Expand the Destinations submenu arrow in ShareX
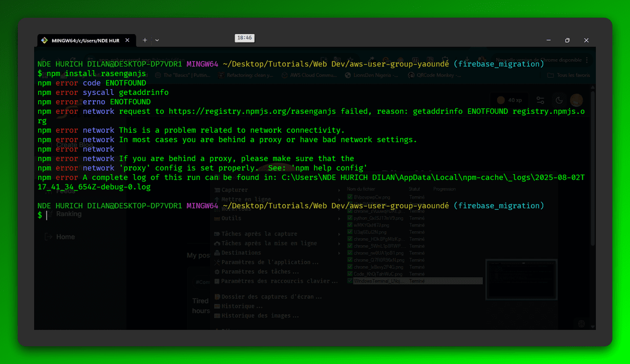 pos(338,253)
